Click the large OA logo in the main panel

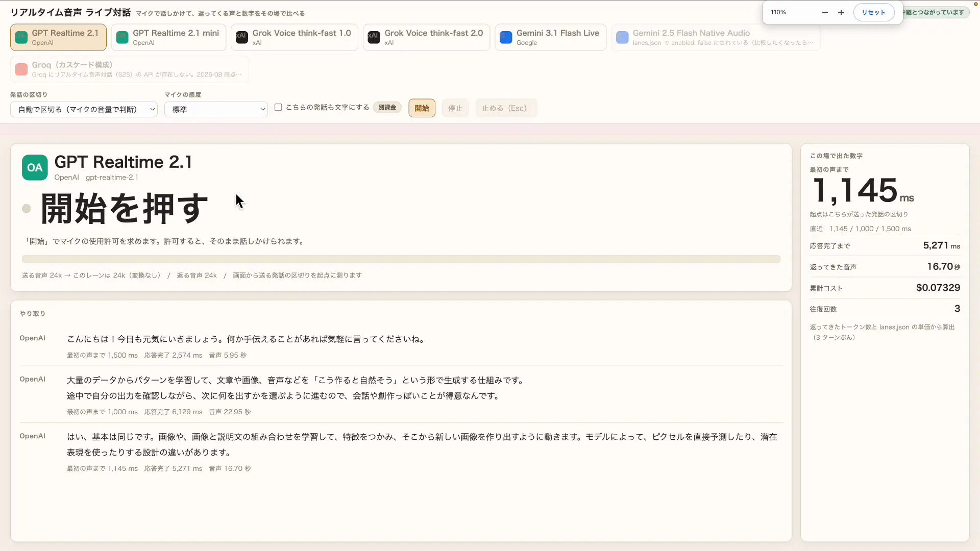coord(35,167)
